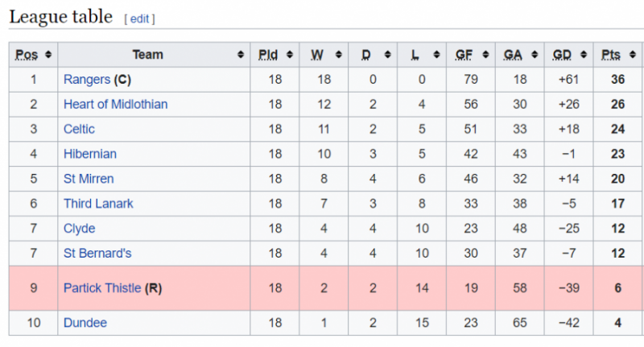Follow the Dundee team link
Viewport: 644px width, 347px height.
[x=85, y=323]
